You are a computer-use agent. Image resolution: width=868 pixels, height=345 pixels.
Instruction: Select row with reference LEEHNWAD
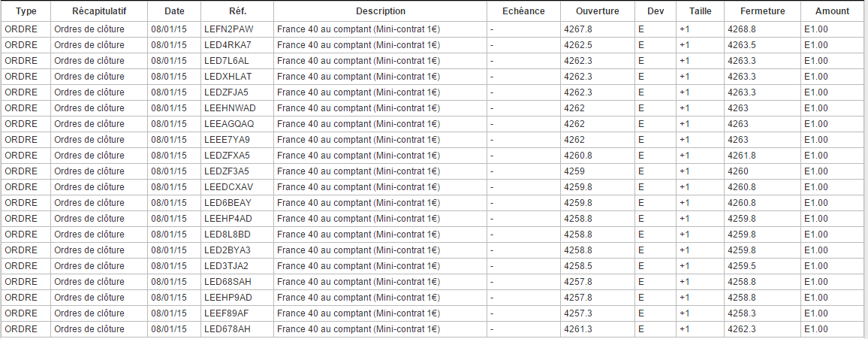click(x=230, y=108)
